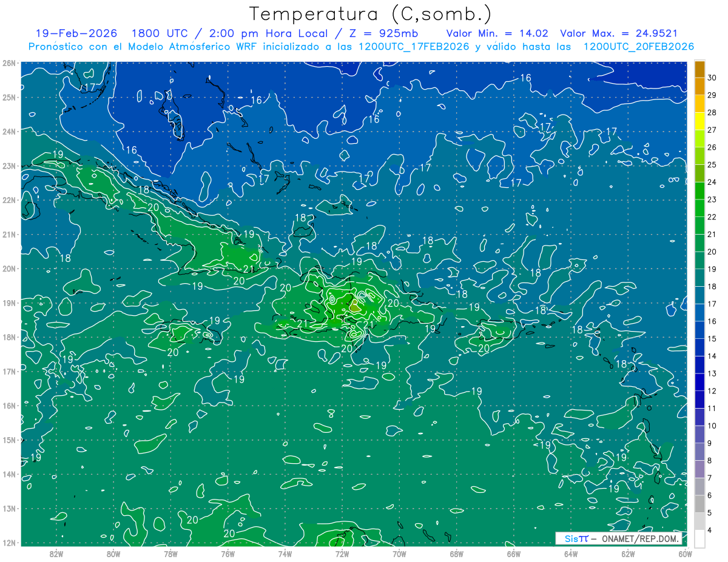Click the '7' value on the color scale
This screenshot has width=728, height=562.
(x=710, y=478)
